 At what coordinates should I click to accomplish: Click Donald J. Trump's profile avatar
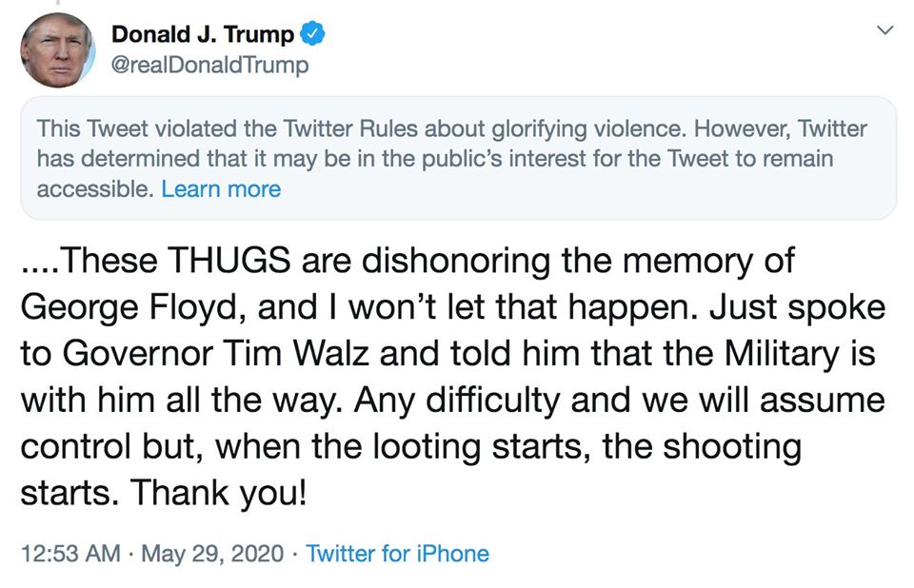58,49
